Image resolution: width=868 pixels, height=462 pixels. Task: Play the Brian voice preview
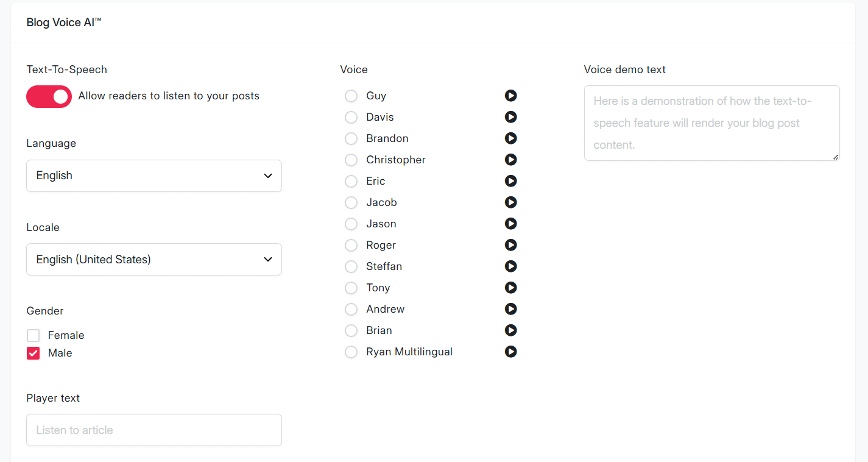(x=510, y=330)
